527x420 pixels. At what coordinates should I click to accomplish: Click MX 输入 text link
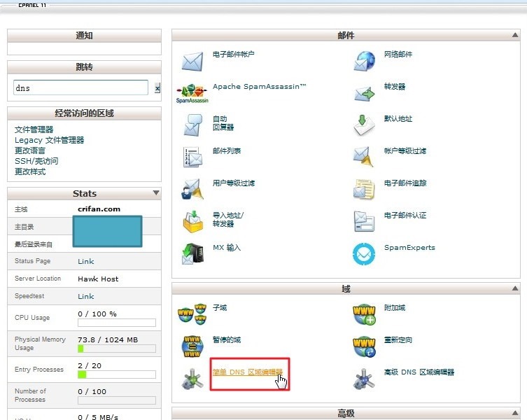pos(227,248)
